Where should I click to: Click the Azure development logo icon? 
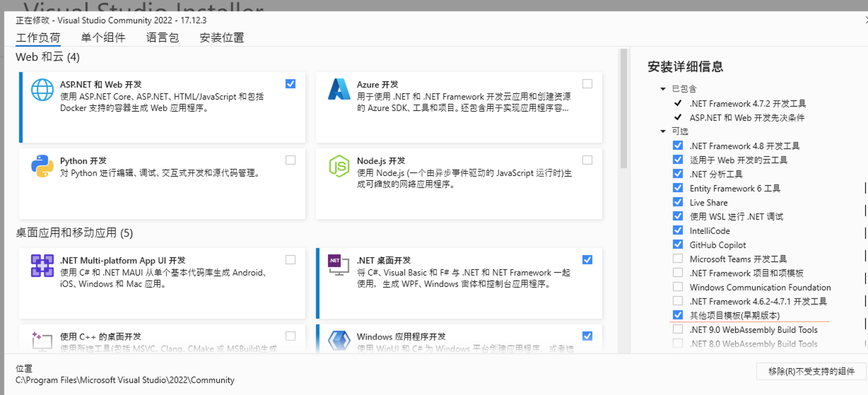pos(339,89)
